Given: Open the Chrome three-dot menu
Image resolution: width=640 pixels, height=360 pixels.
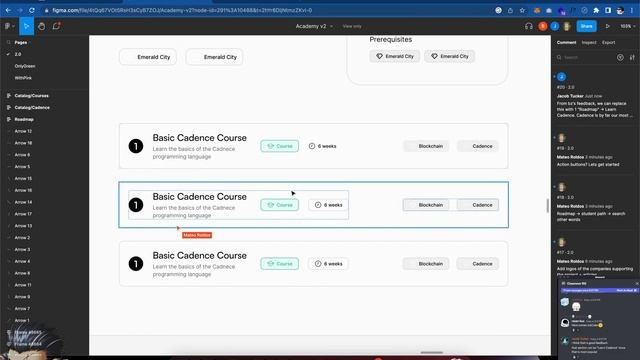Looking at the screenshot, I should pyautogui.click(x=632, y=11).
